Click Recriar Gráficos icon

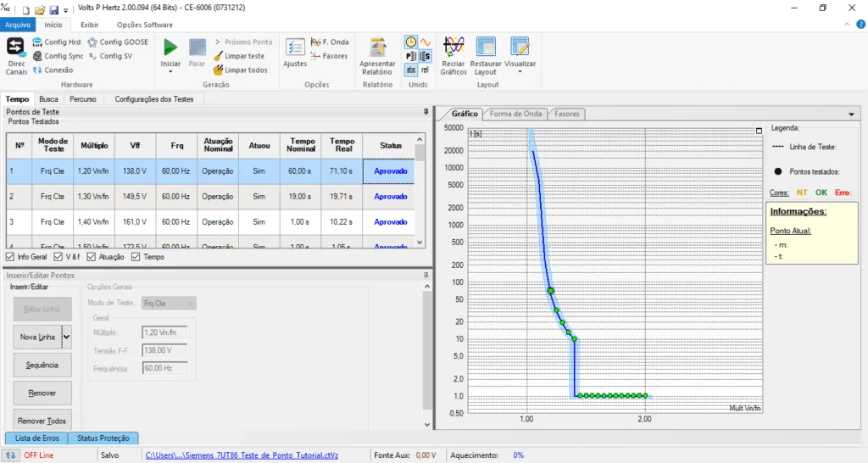point(453,47)
